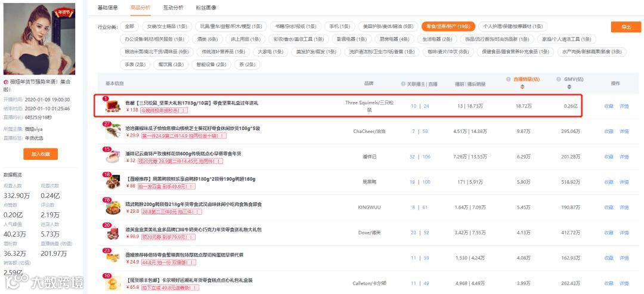
Task: Click the orange 导出 export button
Action: tap(626, 27)
